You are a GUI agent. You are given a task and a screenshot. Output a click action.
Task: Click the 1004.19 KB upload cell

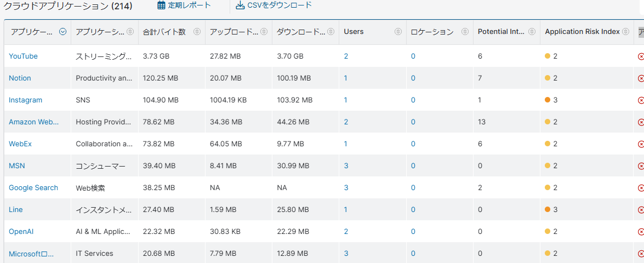(x=228, y=100)
